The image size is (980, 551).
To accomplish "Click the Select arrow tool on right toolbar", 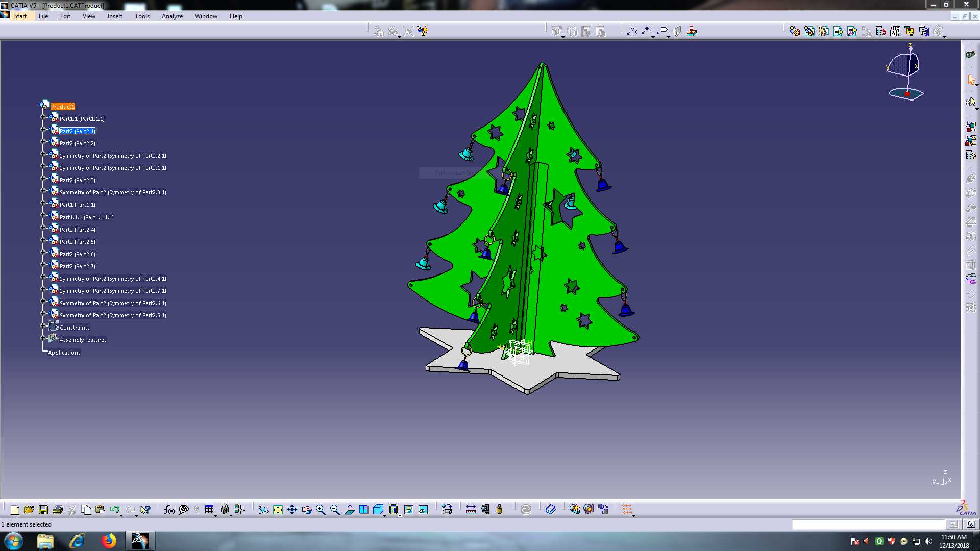I will click(x=971, y=80).
